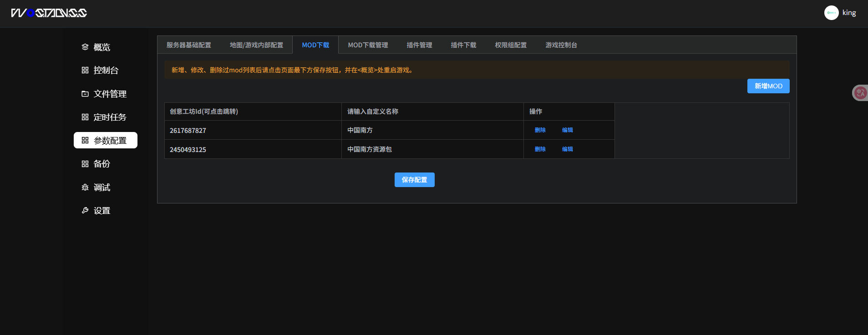Open the 插件下载 tab

pyautogui.click(x=463, y=45)
